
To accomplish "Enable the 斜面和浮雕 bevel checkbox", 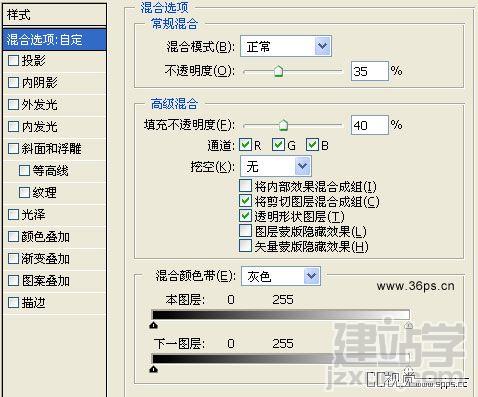I will [13, 148].
